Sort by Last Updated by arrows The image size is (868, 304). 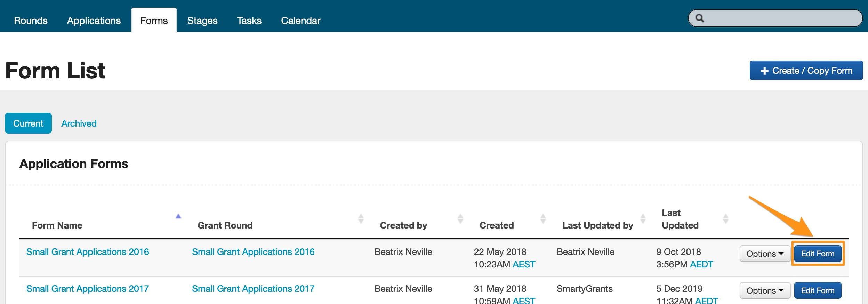[643, 219]
